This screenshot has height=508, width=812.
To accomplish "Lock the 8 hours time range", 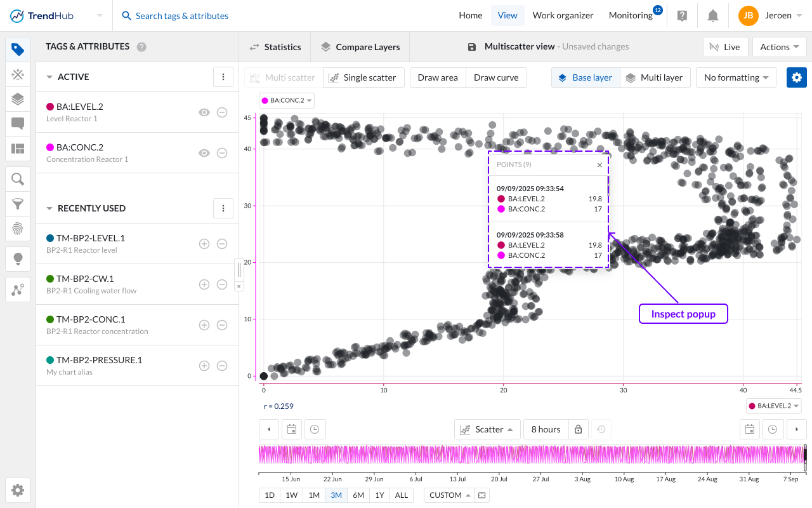I will tap(578, 429).
